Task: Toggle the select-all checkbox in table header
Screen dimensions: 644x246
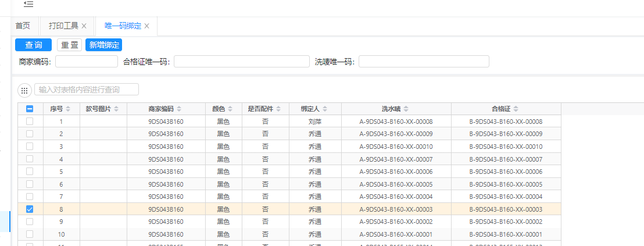Action: pos(30,109)
